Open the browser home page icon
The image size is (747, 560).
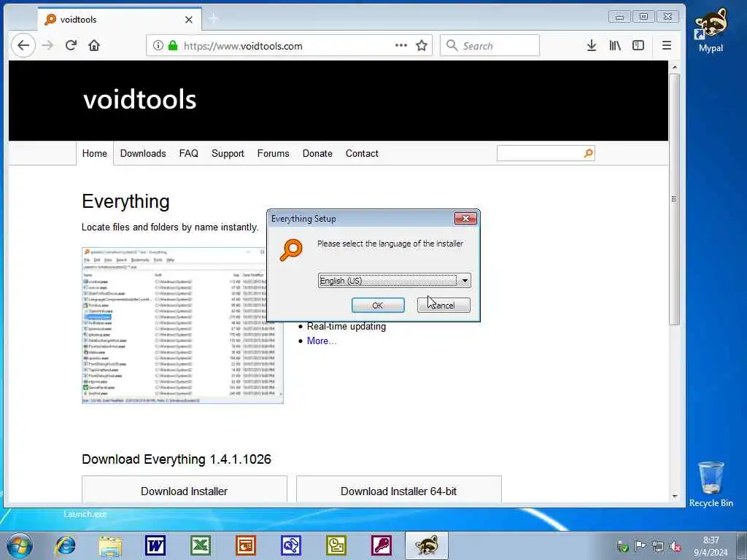point(94,46)
